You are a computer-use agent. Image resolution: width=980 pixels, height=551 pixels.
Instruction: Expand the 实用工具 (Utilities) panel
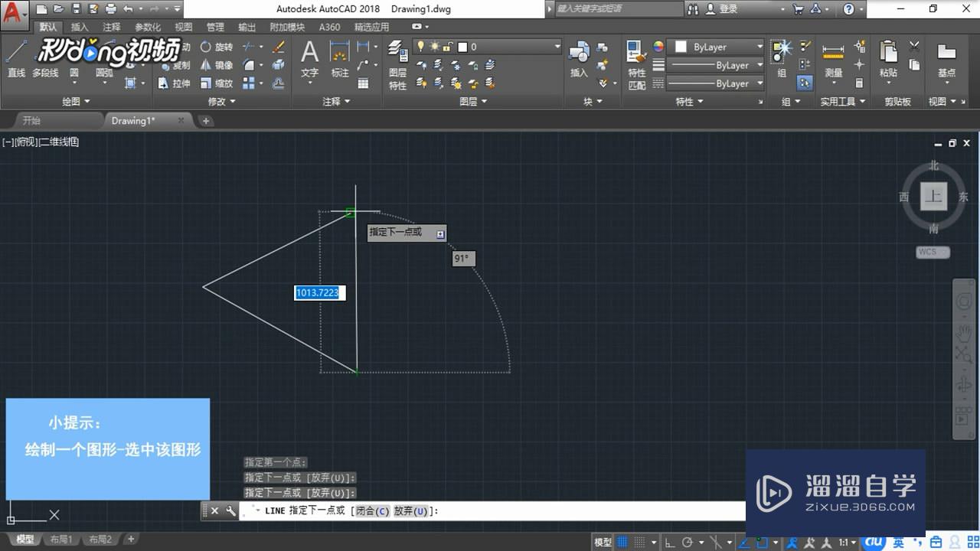[x=843, y=101]
